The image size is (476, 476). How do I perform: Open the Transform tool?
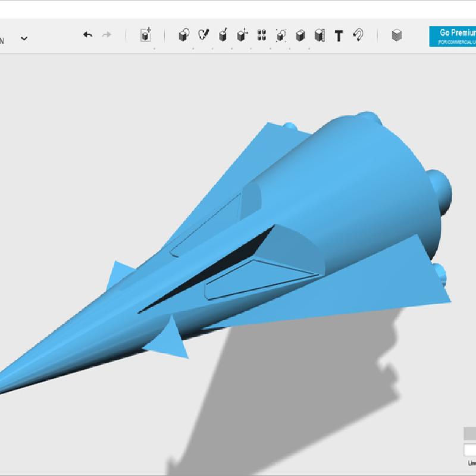click(x=146, y=36)
